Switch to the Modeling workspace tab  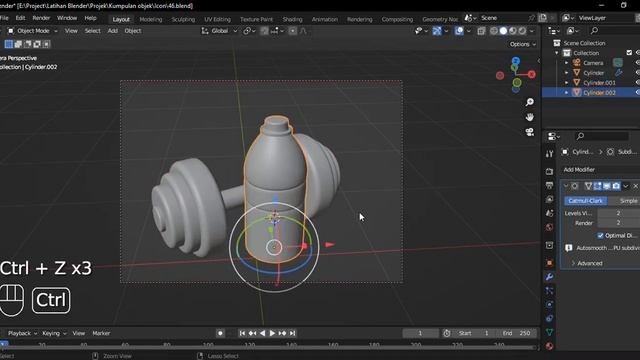click(151, 19)
